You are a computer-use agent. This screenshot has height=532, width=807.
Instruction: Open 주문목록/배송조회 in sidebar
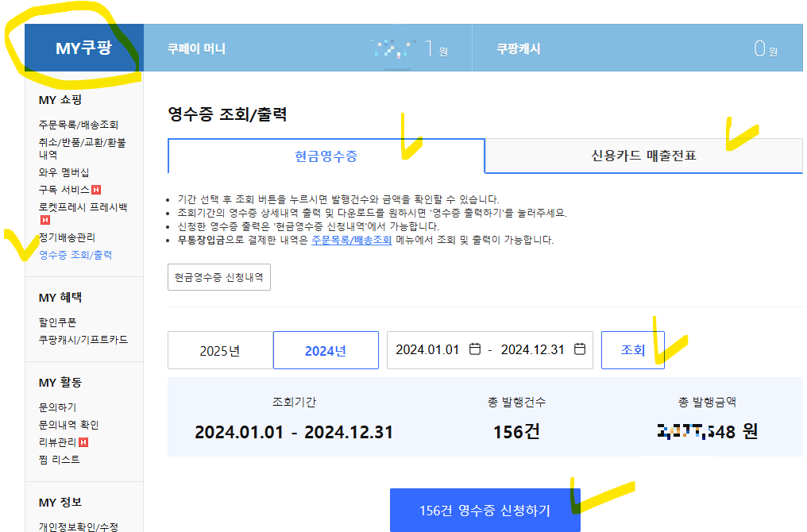78,125
